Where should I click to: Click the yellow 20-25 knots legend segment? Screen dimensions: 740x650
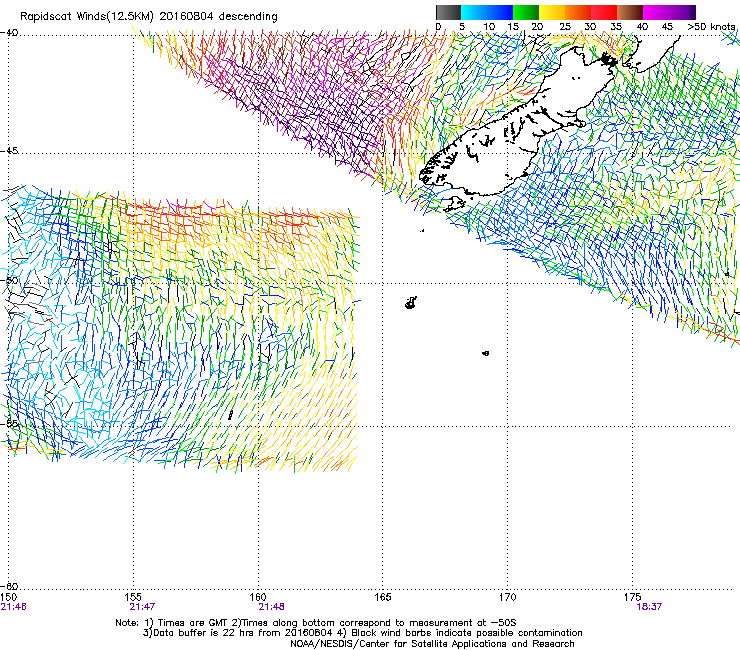[552, 12]
